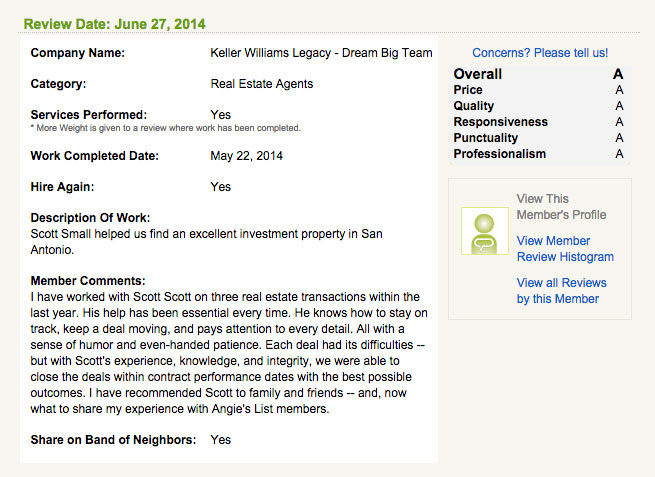Click the Professionalism rating grade

click(x=619, y=154)
